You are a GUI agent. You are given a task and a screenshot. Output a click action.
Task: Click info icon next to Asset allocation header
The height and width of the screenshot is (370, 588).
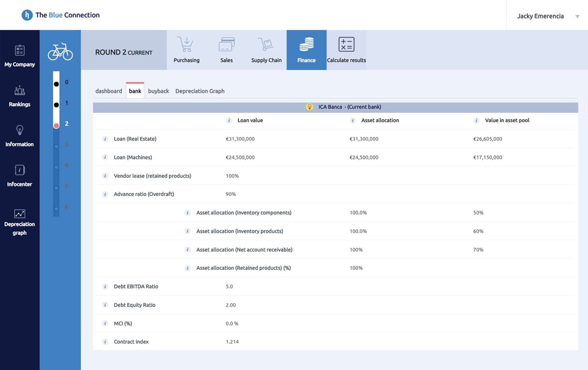coord(352,120)
